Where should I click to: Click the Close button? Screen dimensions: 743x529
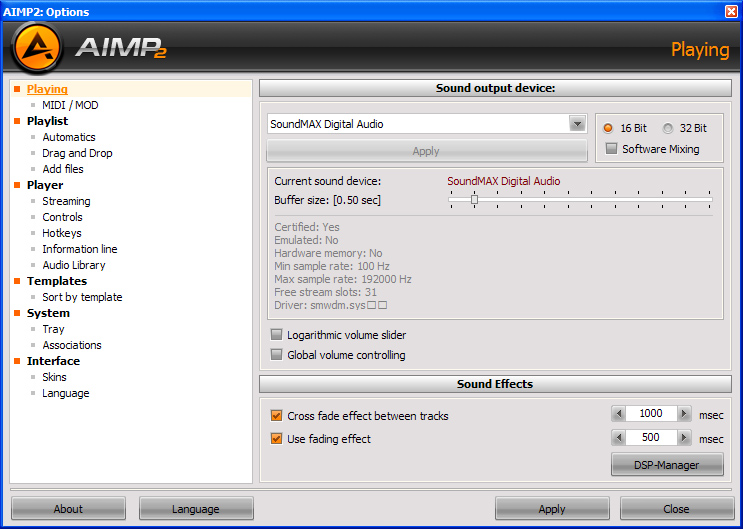677,509
